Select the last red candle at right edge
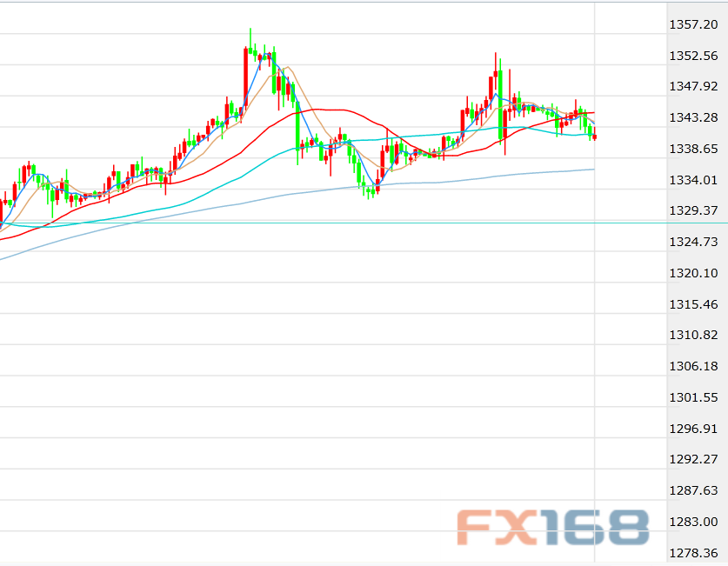Screen dimensions: 728x566 tap(594, 136)
